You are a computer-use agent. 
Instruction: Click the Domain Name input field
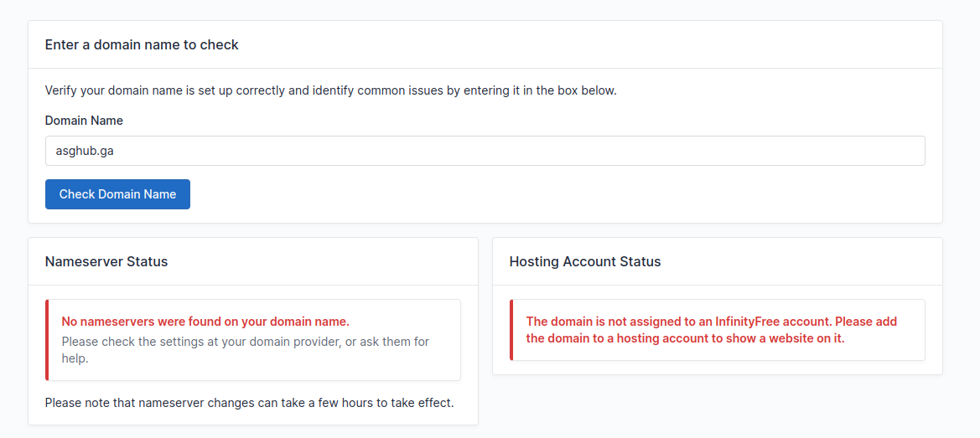pos(485,151)
